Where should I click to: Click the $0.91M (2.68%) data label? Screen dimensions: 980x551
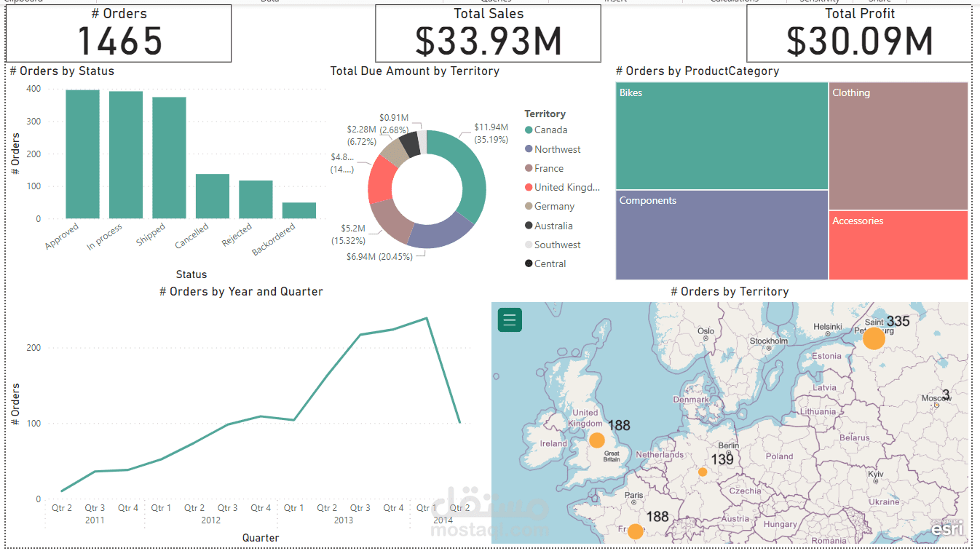click(394, 124)
